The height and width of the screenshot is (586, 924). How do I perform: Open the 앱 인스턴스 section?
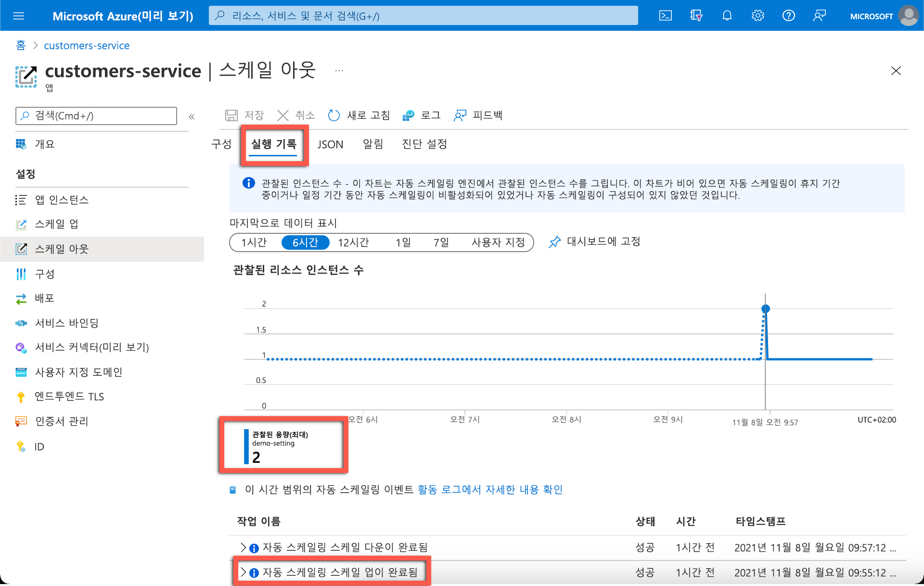[x=62, y=200]
